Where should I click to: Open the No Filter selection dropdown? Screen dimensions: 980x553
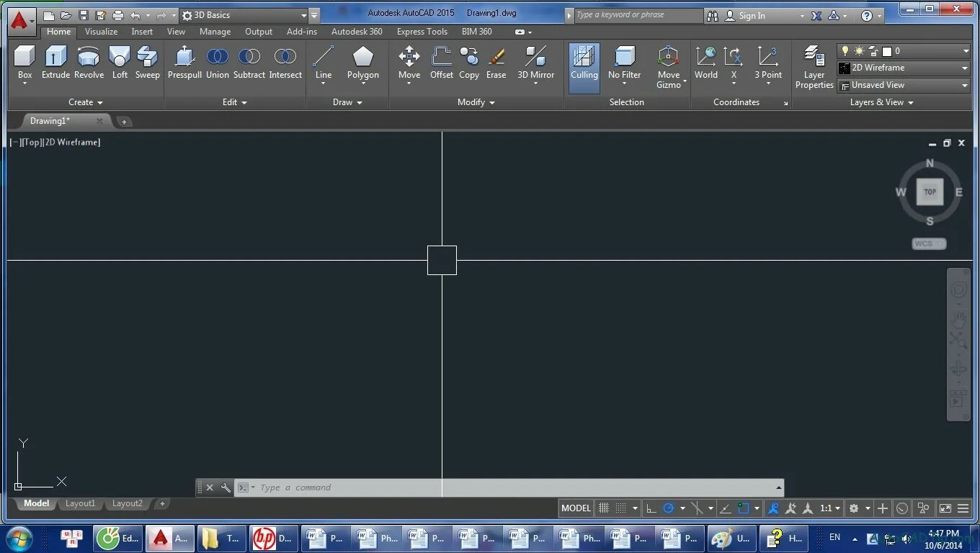tap(624, 67)
